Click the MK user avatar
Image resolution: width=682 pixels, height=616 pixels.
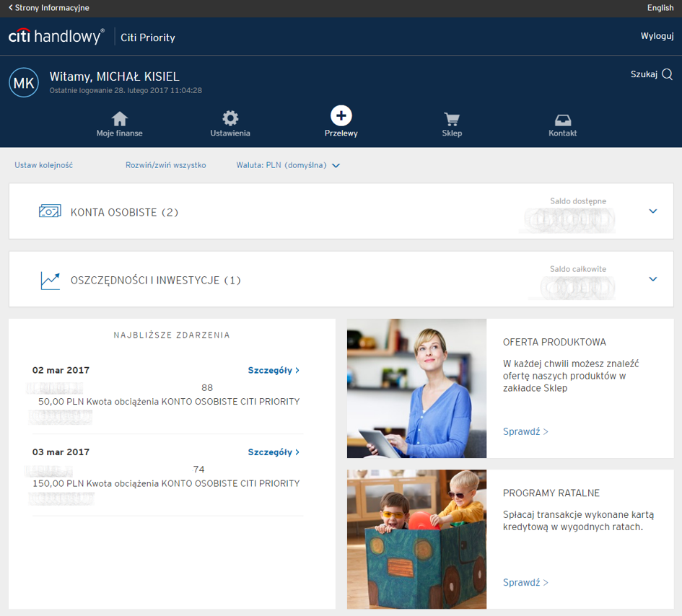pyautogui.click(x=24, y=83)
